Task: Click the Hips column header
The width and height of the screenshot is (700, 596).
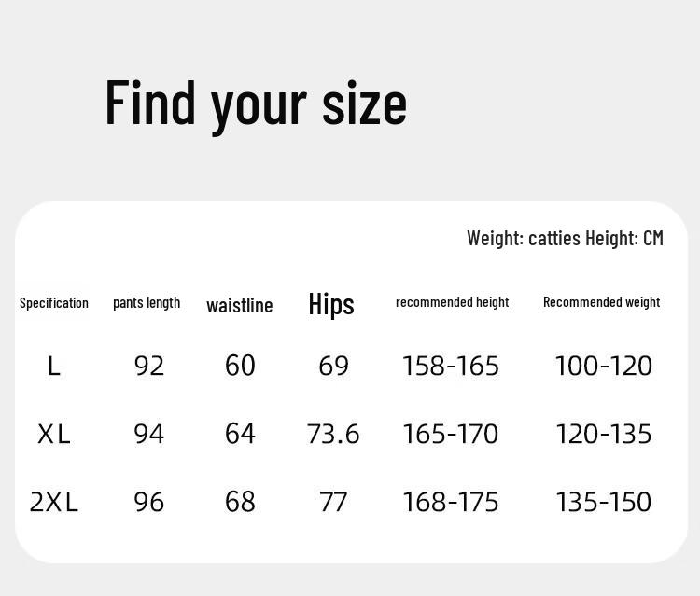Action: [x=331, y=304]
